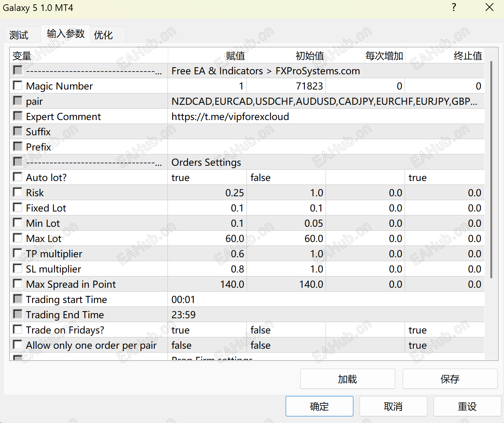Select the Risk 初始值 cell 1.0
This screenshot has height=423, width=504.
pos(286,193)
